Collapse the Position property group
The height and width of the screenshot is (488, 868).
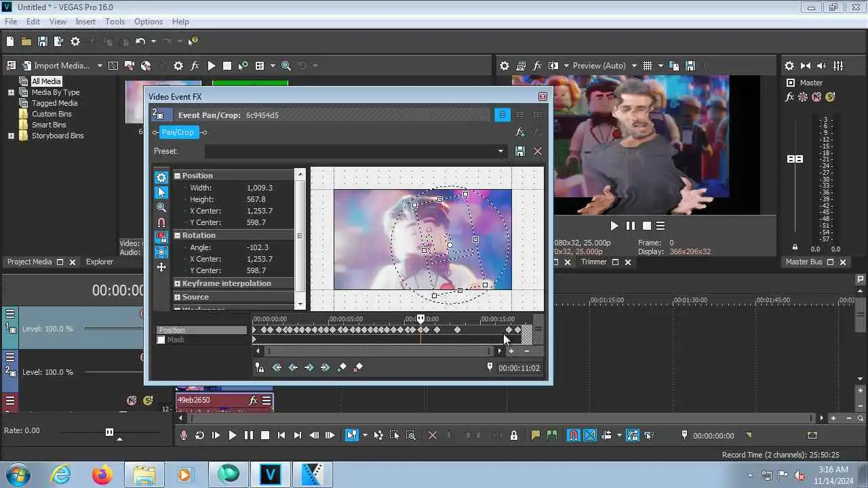[x=178, y=176]
